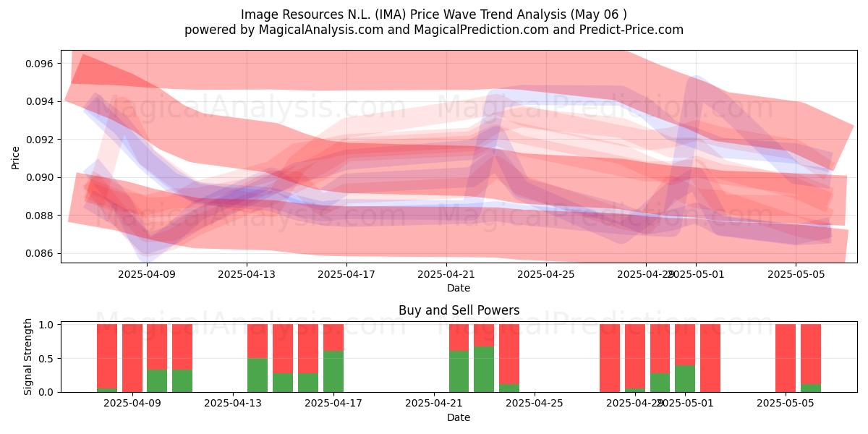Click 2025-04-25 date tick under price chart
This screenshot has height=434, width=868.
(x=546, y=274)
